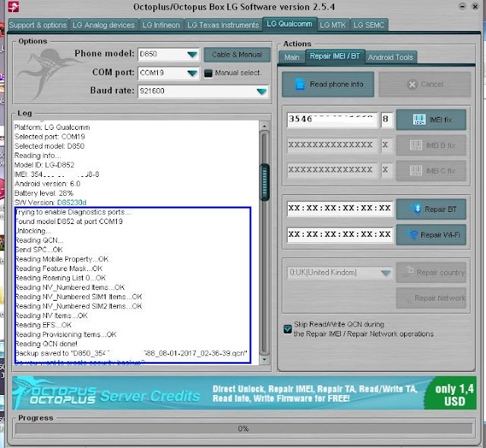Switch to LG Infineon tab

click(161, 25)
